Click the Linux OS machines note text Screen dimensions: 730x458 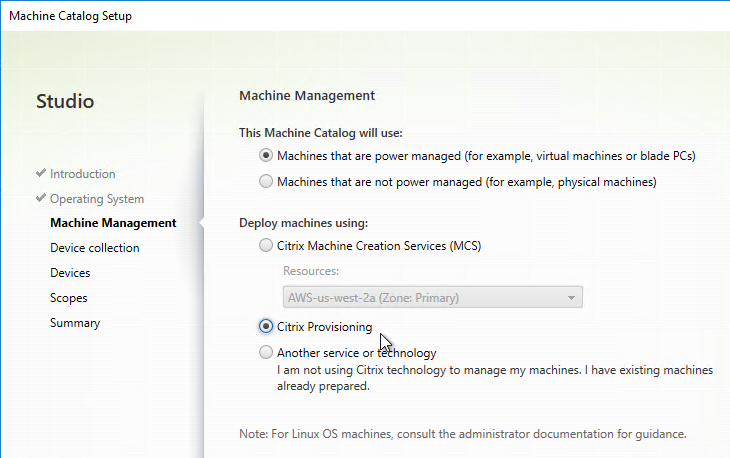[463, 434]
